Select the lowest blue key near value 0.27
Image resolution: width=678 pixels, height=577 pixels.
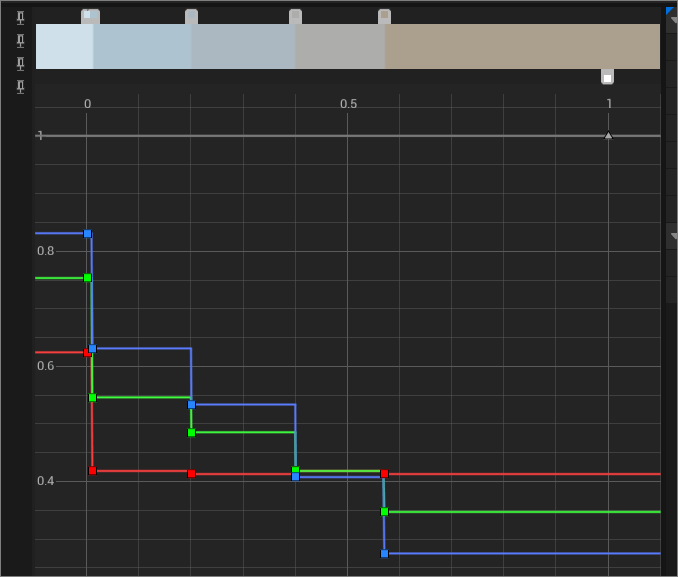[x=384, y=554]
